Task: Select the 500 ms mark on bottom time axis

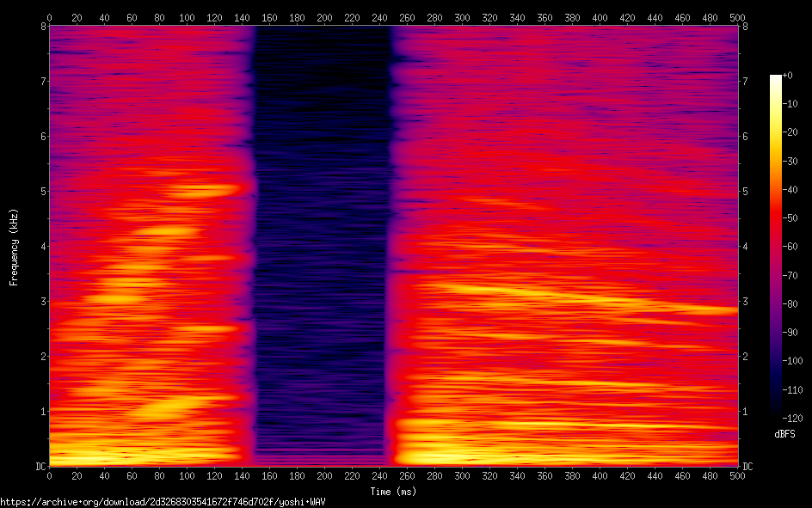Action: tap(737, 475)
